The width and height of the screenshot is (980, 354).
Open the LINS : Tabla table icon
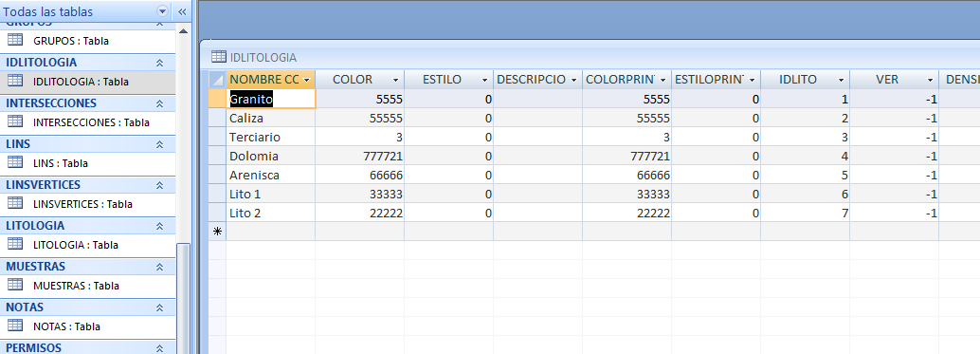pos(15,162)
